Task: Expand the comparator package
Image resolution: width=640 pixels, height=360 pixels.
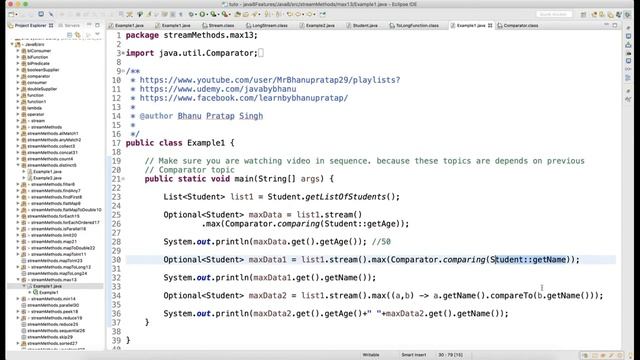Action: (x=18, y=76)
